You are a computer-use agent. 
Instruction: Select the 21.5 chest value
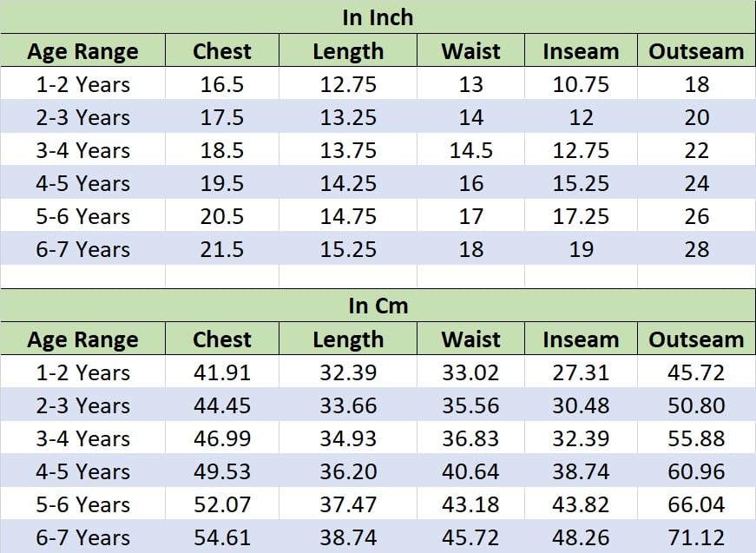pyautogui.click(x=222, y=250)
